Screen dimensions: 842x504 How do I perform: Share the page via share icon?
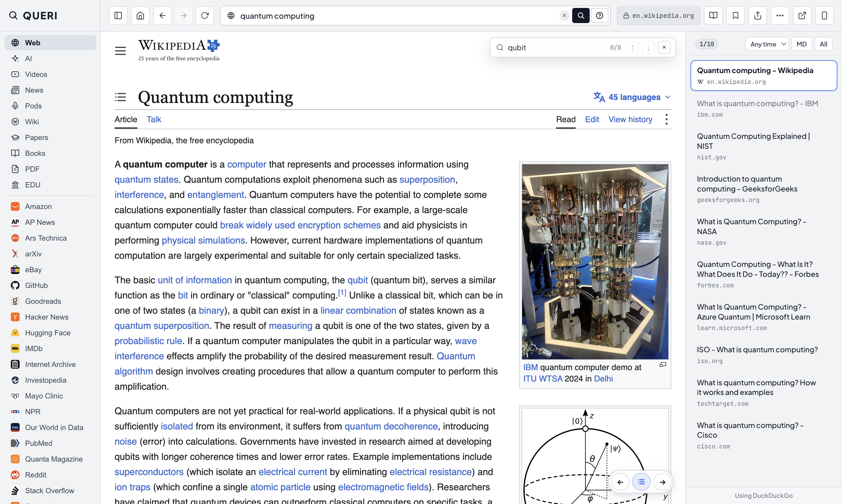758,15
